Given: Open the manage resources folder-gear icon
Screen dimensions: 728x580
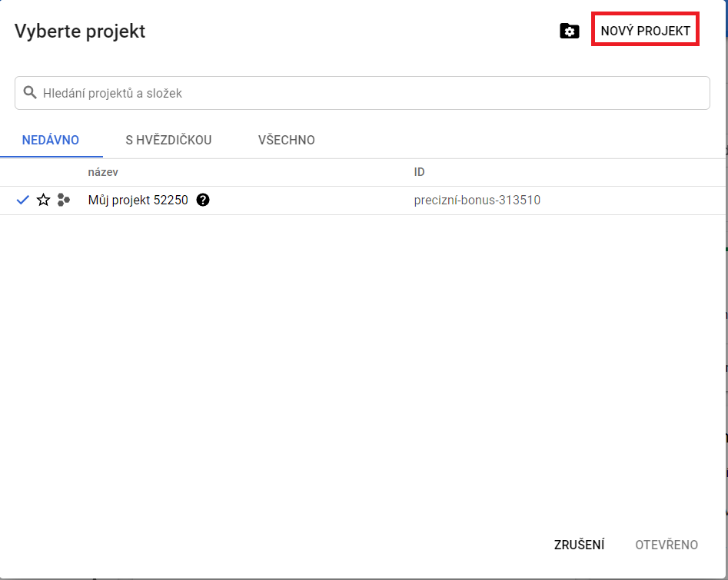Looking at the screenshot, I should coord(569,31).
